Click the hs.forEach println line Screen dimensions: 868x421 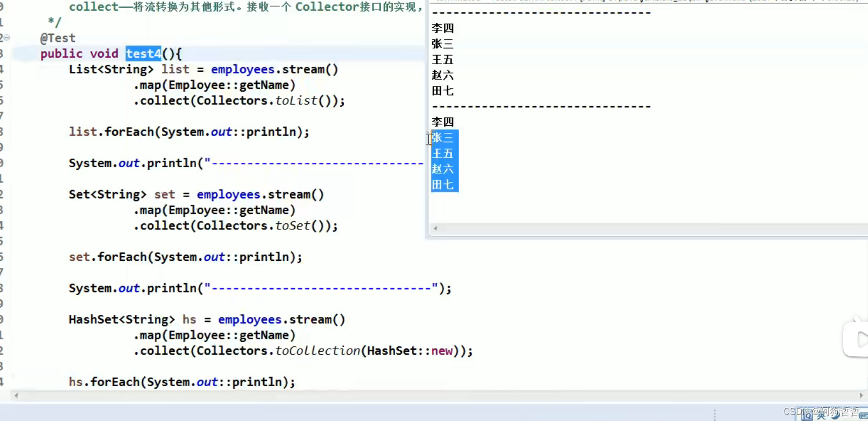pos(182,382)
